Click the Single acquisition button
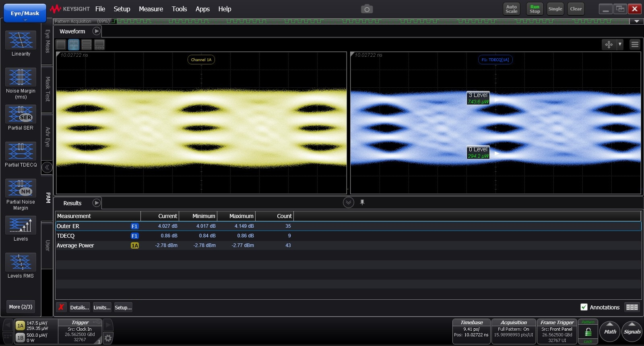The width and height of the screenshot is (644, 346). point(555,9)
